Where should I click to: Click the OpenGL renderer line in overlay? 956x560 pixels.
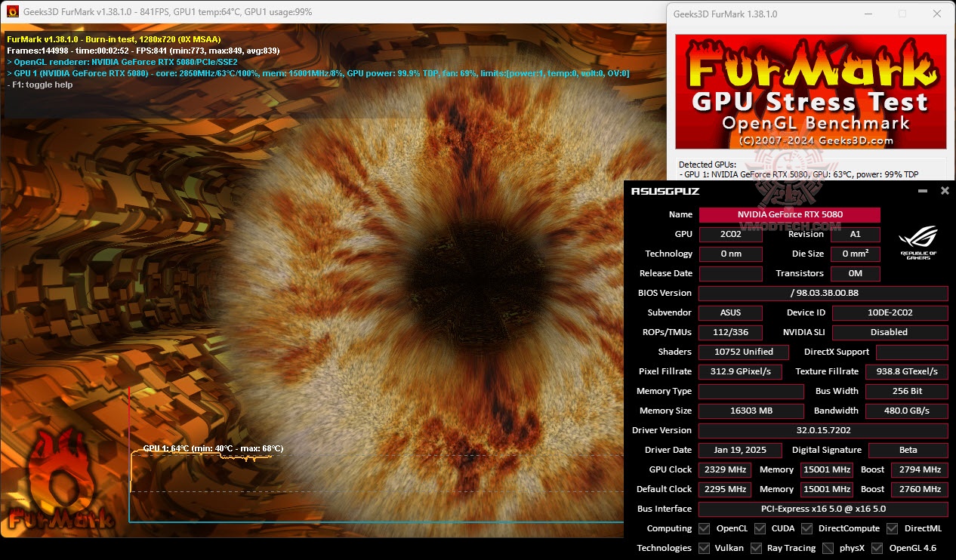[122, 62]
